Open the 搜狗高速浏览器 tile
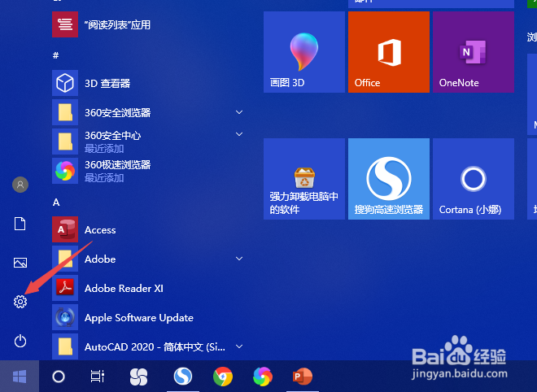The image size is (537, 392). pos(389,179)
